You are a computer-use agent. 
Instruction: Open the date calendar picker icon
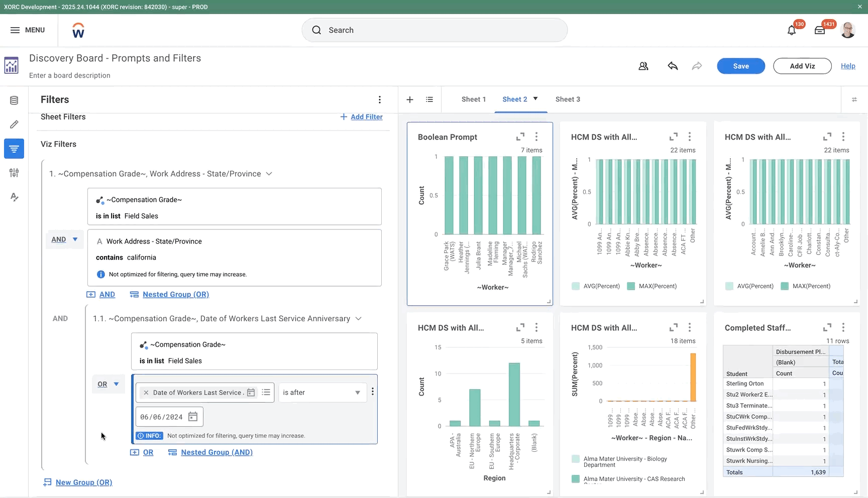193,417
